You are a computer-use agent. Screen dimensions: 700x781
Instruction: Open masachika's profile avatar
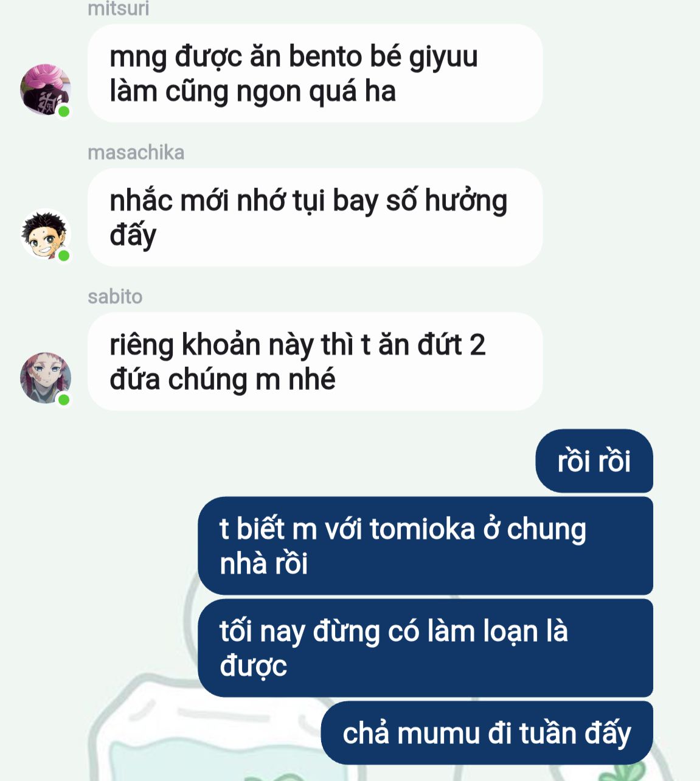pos(46,234)
